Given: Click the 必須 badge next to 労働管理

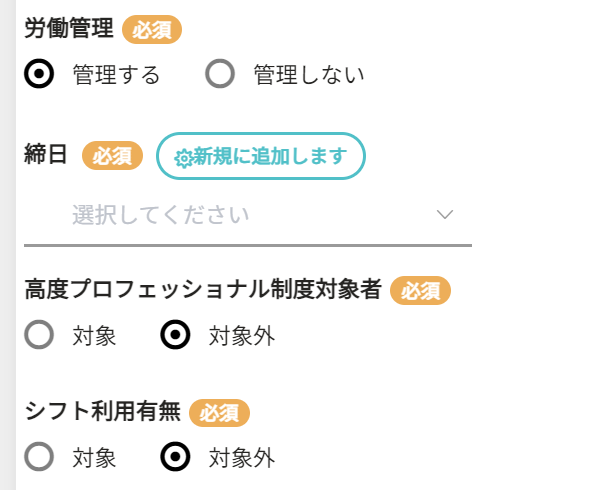Looking at the screenshot, I should (152, 29).
